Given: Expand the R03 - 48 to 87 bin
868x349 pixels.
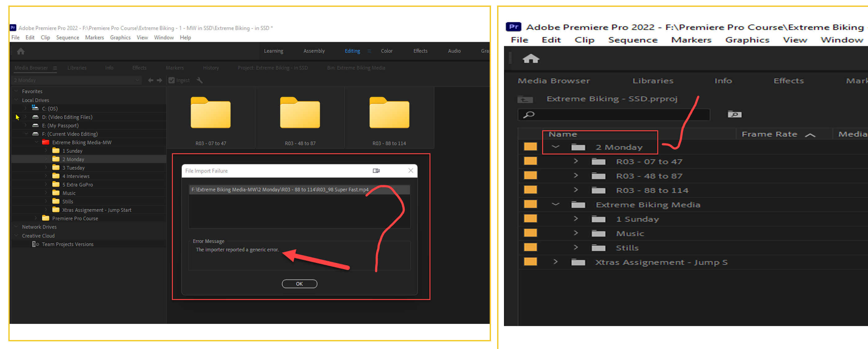Looking at the screenshot, I should click(576, 176).
